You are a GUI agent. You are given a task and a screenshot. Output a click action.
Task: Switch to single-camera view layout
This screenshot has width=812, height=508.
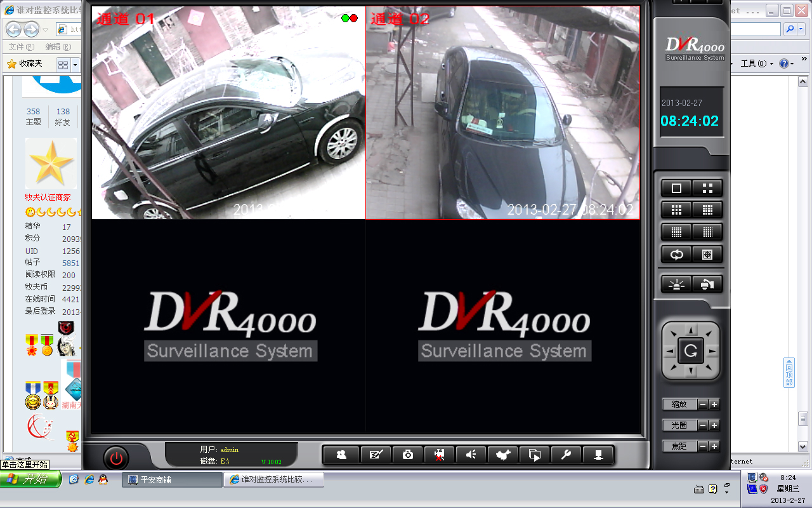pyautogui.click(x=676, y=189)
